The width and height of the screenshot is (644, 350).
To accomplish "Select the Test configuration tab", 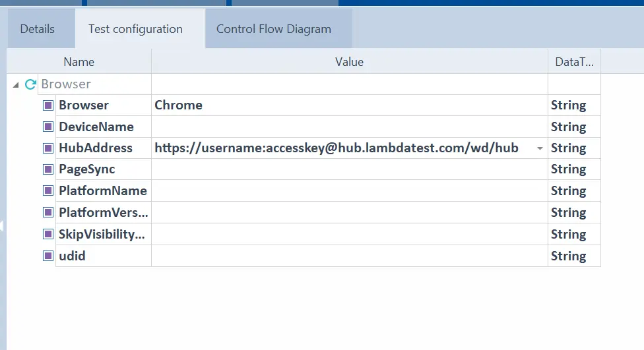I will 135,29.
